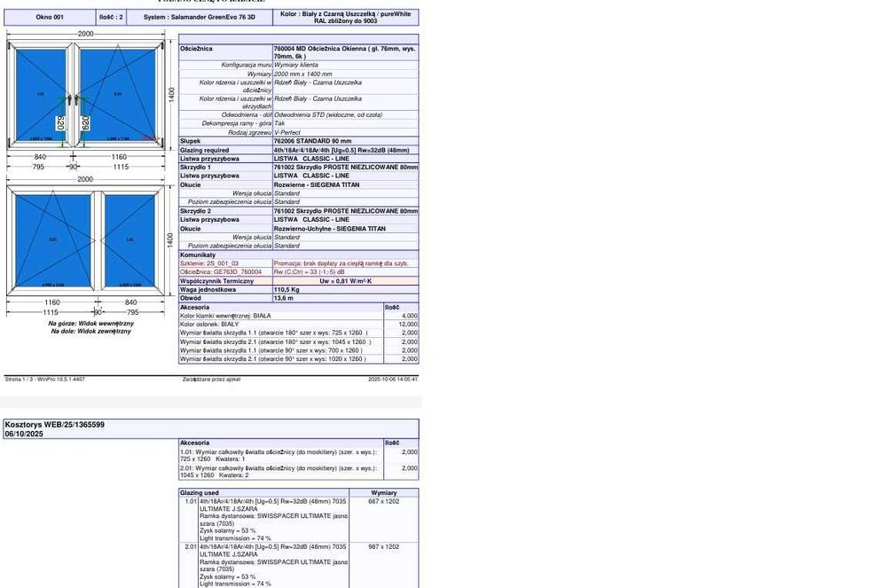
Task: Click 'Odwodnienia STD (widoczne, od czoła)' value
Action: click(328, 114)
